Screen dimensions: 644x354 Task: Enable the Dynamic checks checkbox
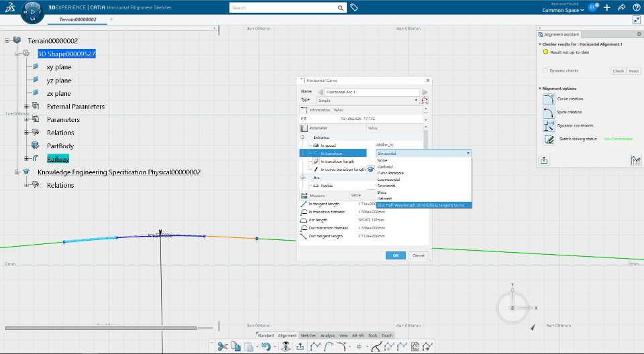[545, 70]
